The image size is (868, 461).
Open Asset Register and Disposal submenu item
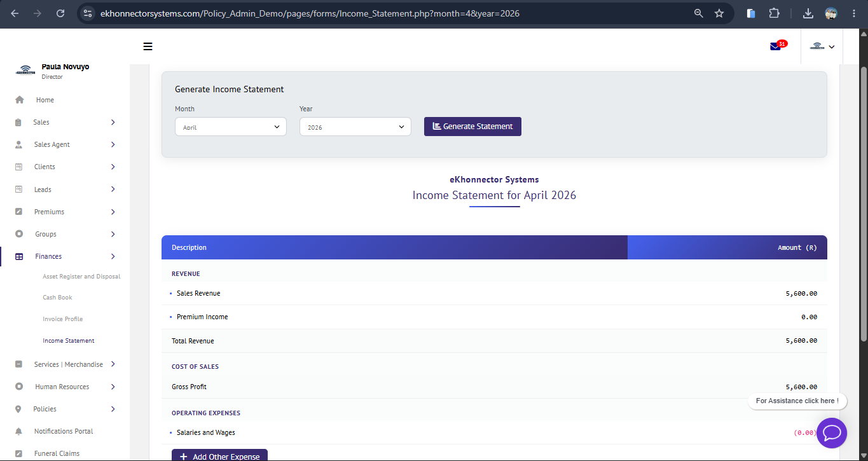81,277
